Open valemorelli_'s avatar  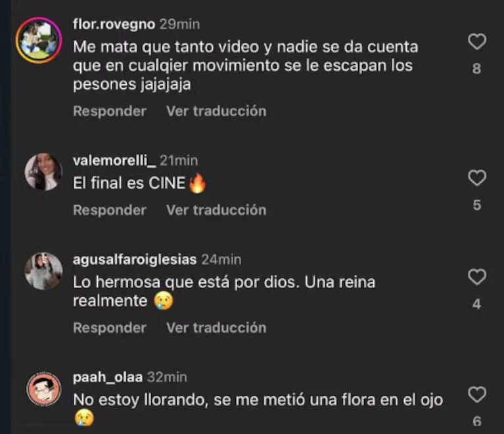(x=43, y=172)
